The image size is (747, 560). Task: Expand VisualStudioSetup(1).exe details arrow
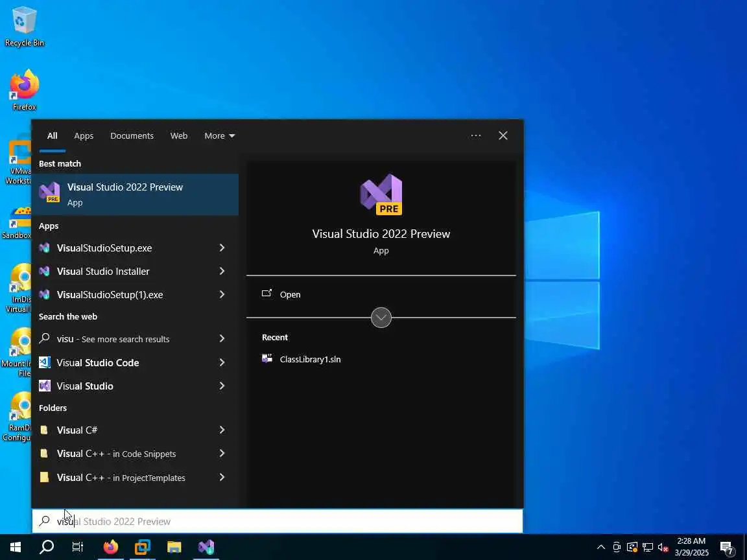point(222,294)
